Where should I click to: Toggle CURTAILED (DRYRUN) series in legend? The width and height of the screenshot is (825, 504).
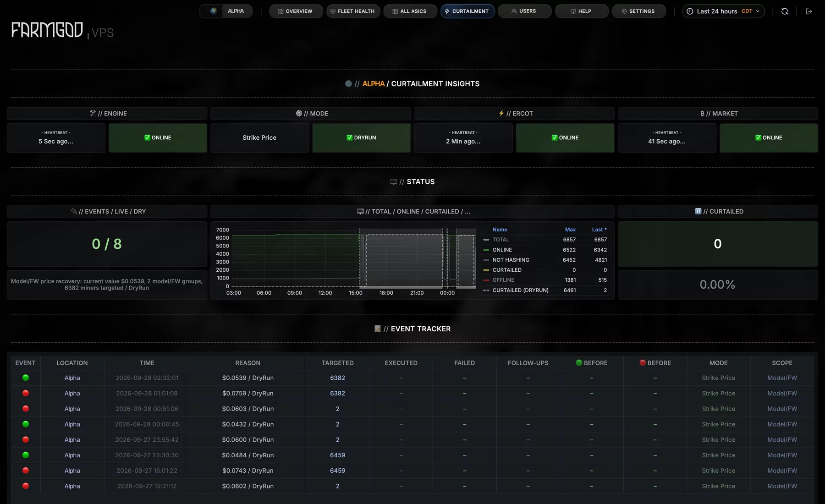pos(520,290)
